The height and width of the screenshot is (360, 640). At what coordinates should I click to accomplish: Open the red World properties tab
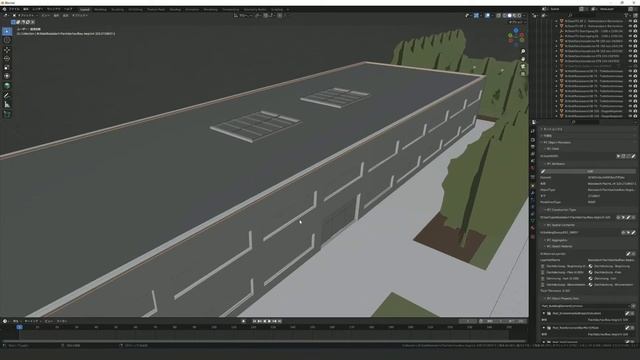coord(533,168)
